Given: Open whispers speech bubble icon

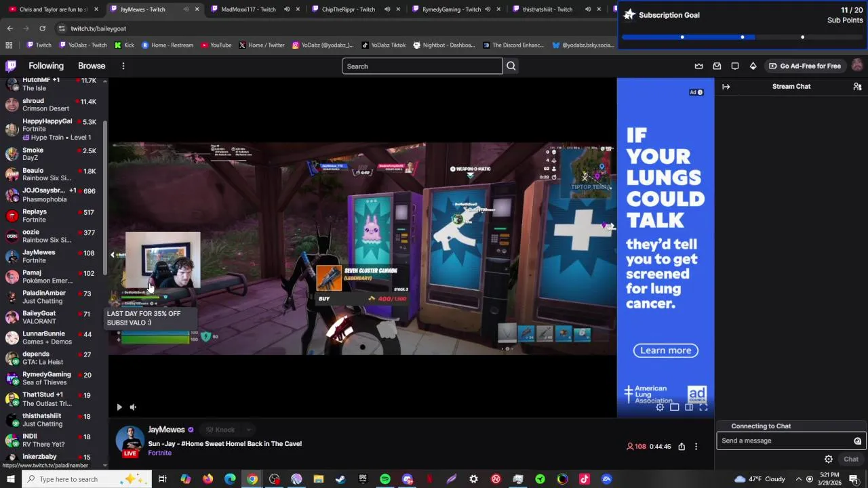Looking at the screenshot, I should coord(735,66).
